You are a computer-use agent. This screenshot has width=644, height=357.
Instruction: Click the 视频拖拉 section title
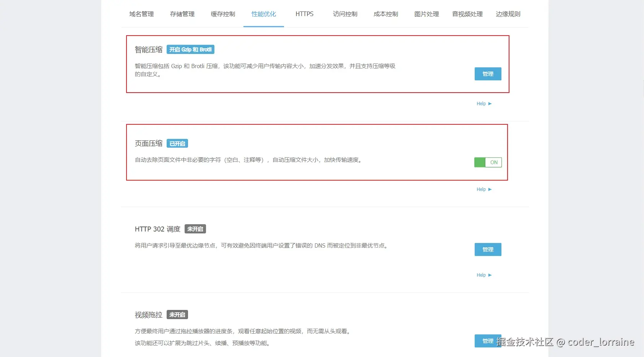coord(149,315)
